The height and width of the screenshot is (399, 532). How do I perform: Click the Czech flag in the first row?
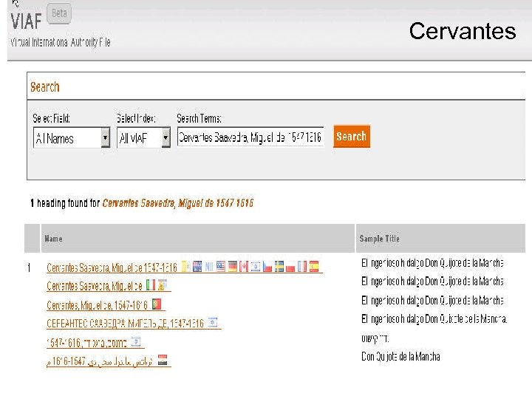267,267
